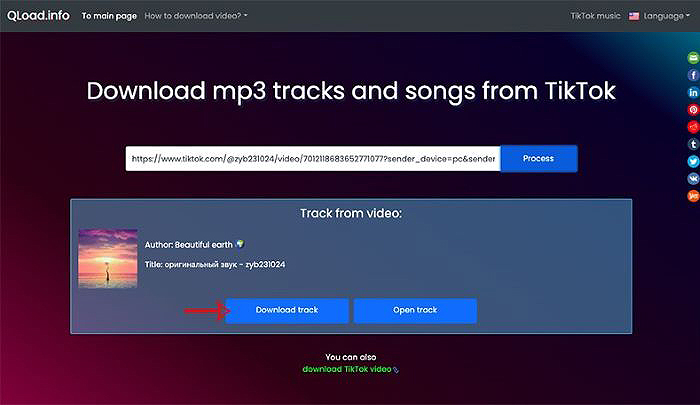Share page on LinkedIn
The image size is (700, 405).
tap(693, 92)
